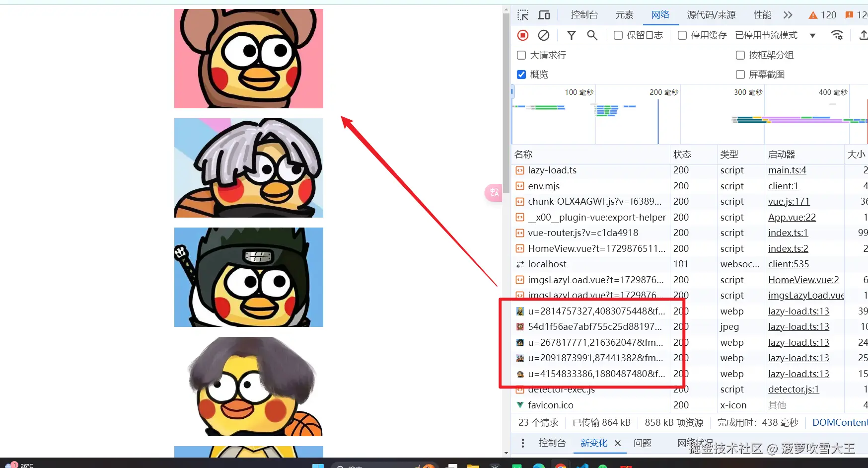Stop recording network log via red button

tap(522, 35)
